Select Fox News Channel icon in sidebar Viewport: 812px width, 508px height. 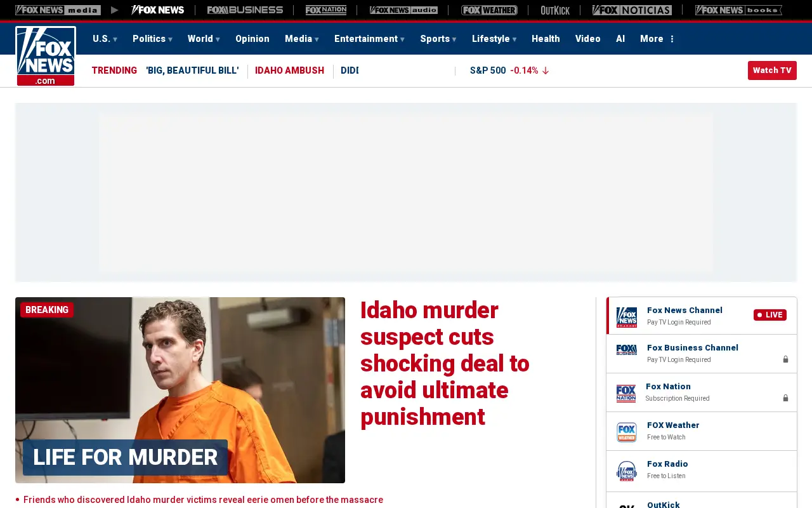point(627,316)
